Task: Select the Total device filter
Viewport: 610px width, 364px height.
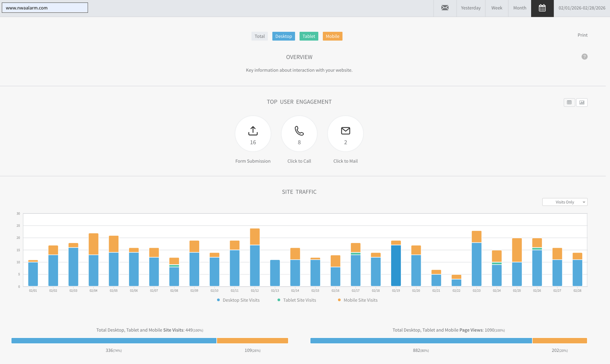Action: [x=260, y=36]
